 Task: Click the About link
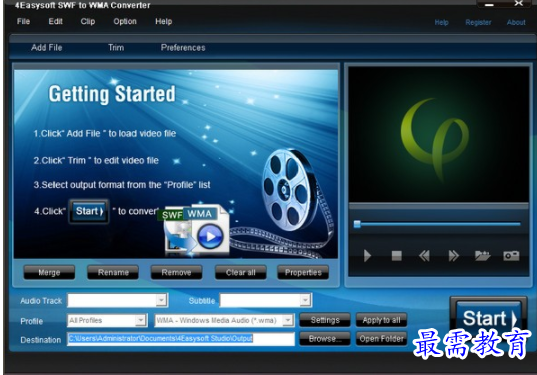click(x=516, y=23)
